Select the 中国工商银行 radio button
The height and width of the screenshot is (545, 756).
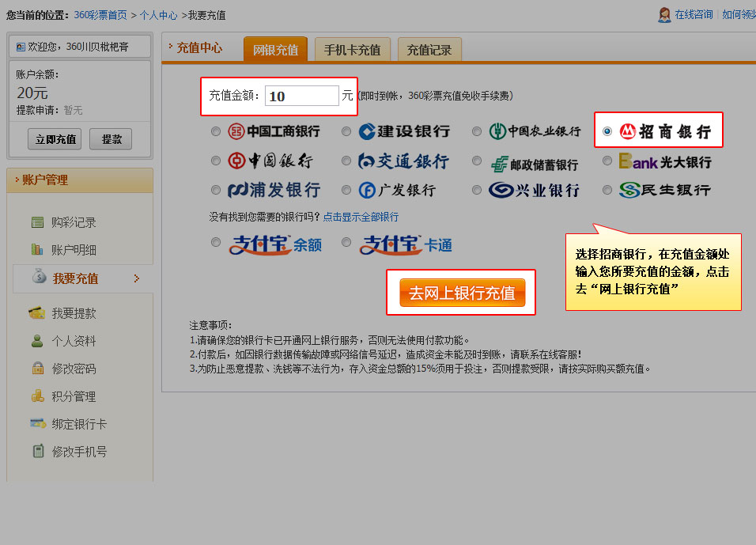coord(216,131)
